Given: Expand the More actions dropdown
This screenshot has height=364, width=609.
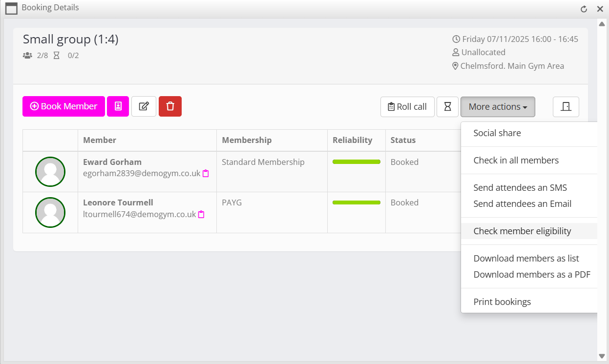Looking at the screenshot, I should (x=497, y=107).
